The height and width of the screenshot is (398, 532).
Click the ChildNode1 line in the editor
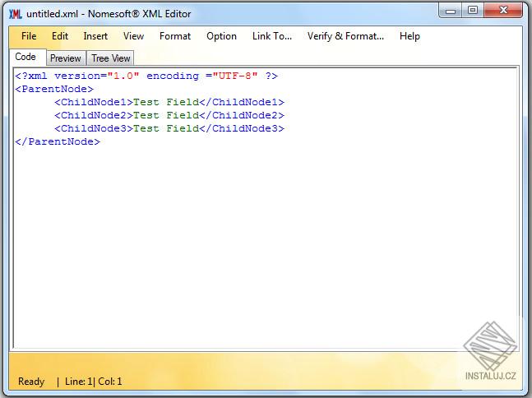click(x=169, y=102)
